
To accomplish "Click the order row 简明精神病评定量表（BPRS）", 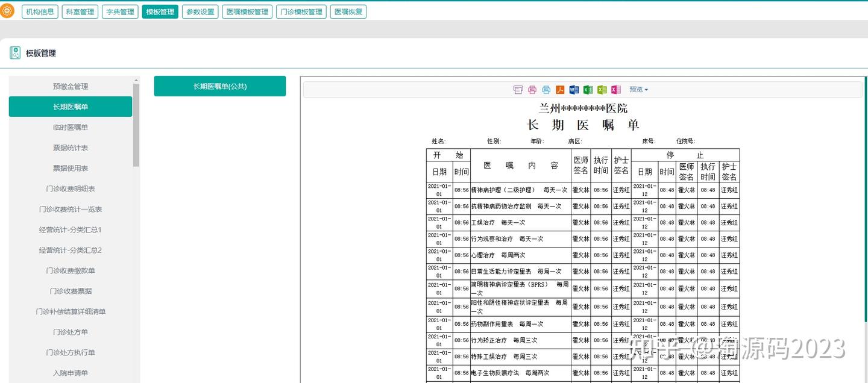I will 520,288.
